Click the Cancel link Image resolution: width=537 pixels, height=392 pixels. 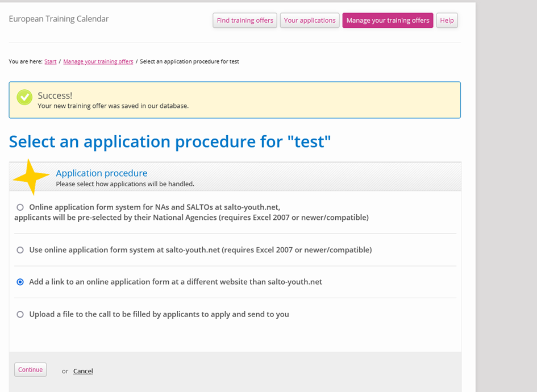tap(83, 371)
